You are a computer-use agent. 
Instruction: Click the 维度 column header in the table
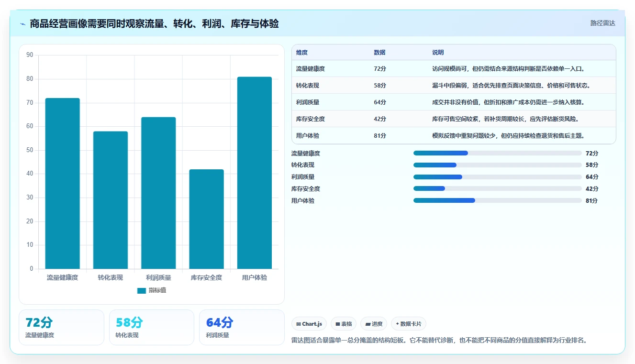[x=302, y=52]
